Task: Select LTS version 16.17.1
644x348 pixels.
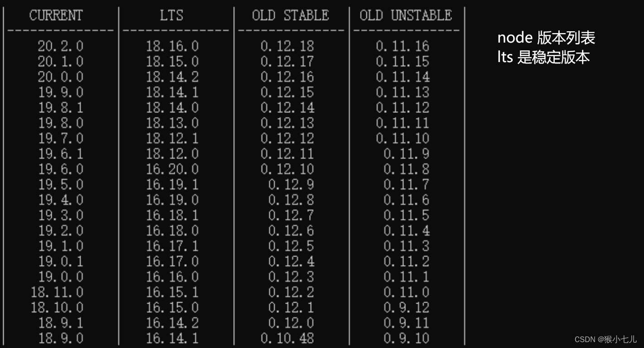Action: coord(172,246)
